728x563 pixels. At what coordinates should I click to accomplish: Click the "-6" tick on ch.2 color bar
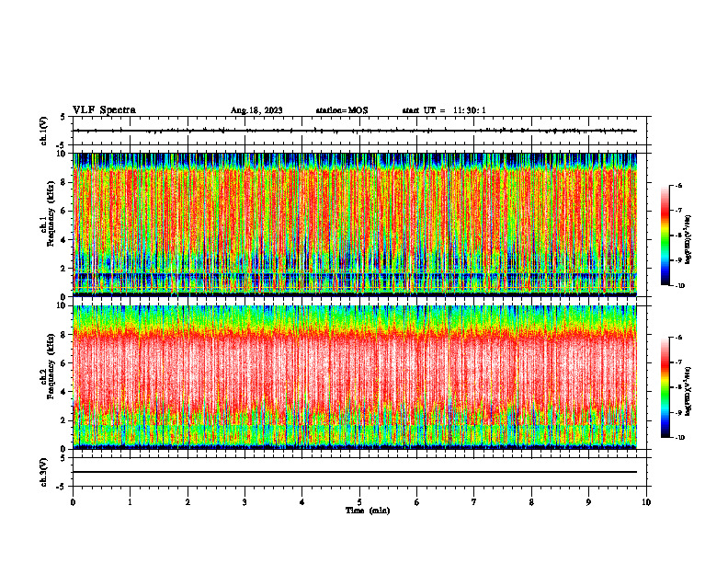[678, 338]
